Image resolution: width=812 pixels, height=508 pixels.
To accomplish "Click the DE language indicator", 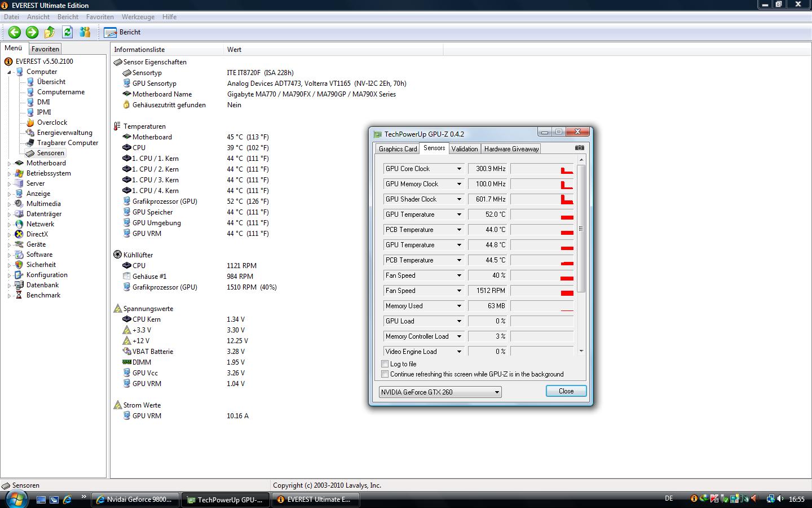I will 669,499.
